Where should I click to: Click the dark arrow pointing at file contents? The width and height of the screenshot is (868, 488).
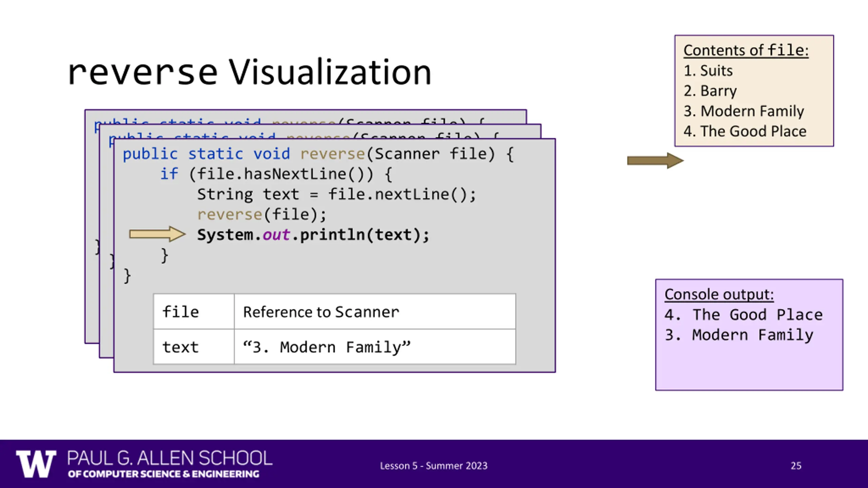click(655, 160)
